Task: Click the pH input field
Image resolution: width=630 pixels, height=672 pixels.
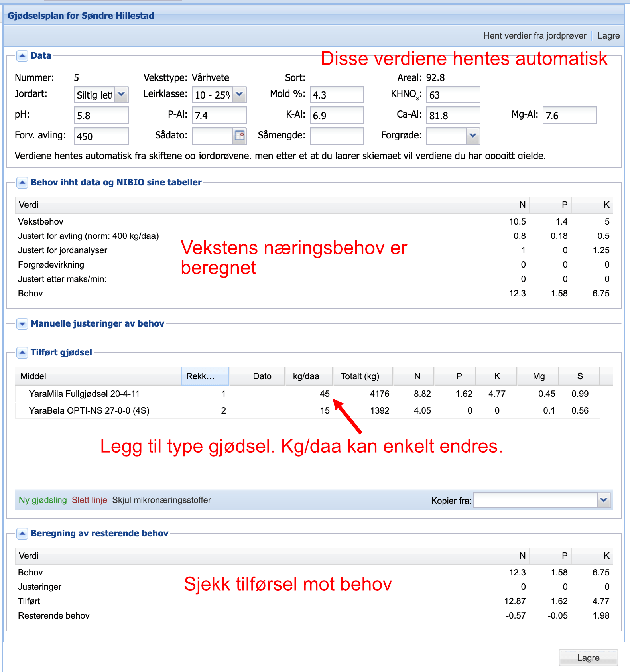Action: pyautogui.click(x=101, y=115)
